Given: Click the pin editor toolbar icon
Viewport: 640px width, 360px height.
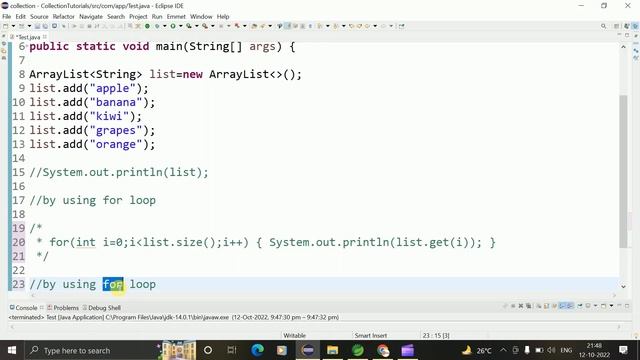Looking at the screenshot, I should click(x=402, y=26).
